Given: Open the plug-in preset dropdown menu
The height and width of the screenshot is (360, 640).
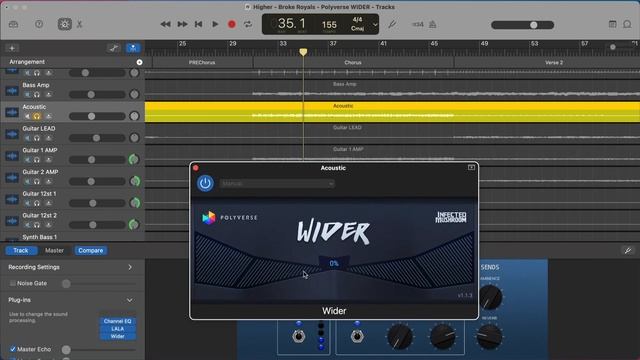Looking at the screenshot, I should click(277, 184).
